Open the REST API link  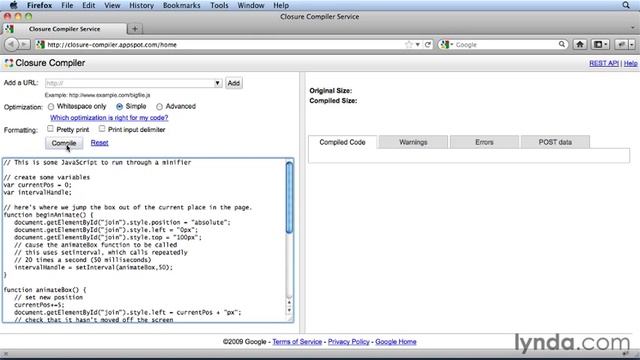[x=604, y=63]
